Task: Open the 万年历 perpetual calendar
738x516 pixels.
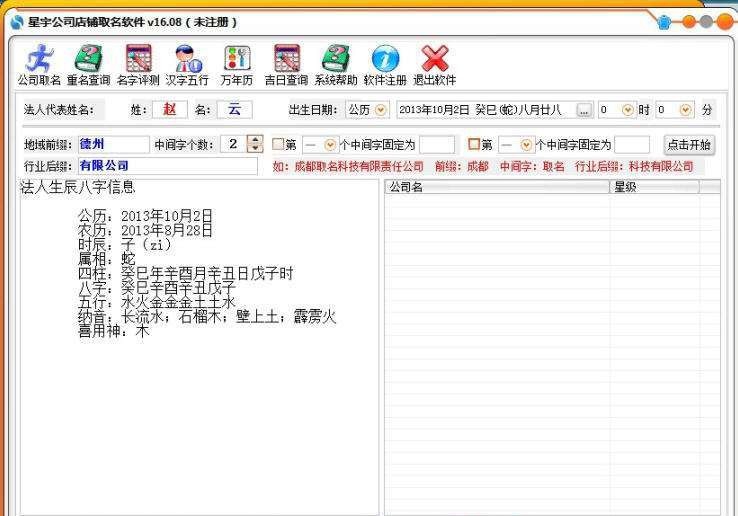Action: 237,65
